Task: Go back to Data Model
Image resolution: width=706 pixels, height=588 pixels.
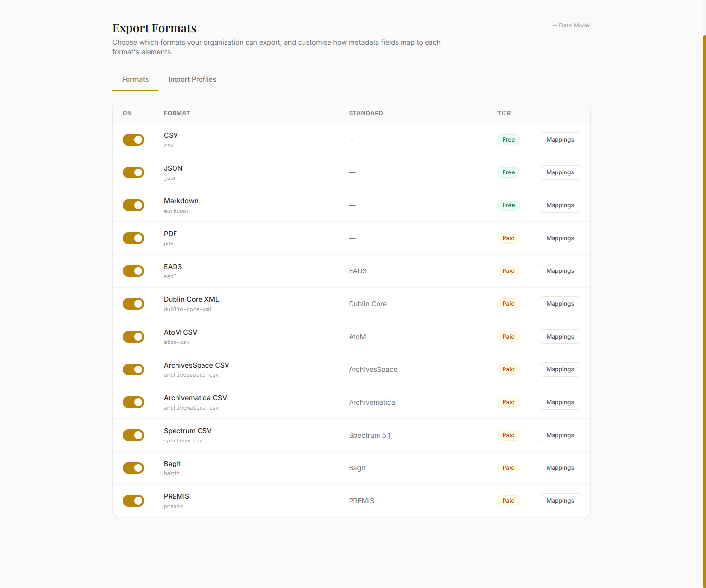Action: (x=571, y=25)
